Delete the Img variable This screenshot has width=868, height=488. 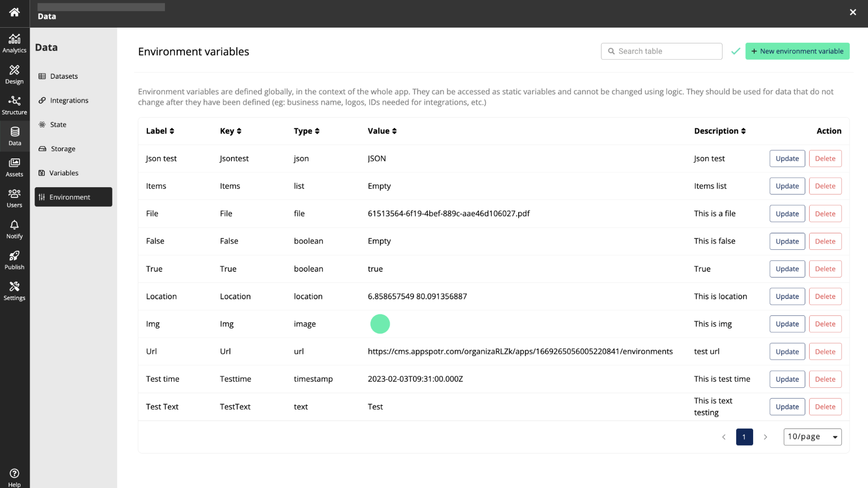click(825, 324)
